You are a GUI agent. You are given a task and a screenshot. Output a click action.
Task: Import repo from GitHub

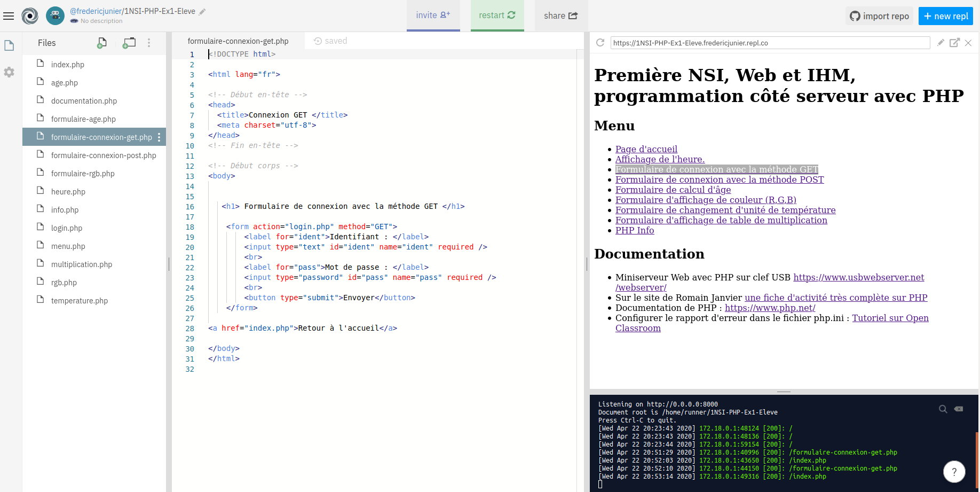[x=879, y=16]
